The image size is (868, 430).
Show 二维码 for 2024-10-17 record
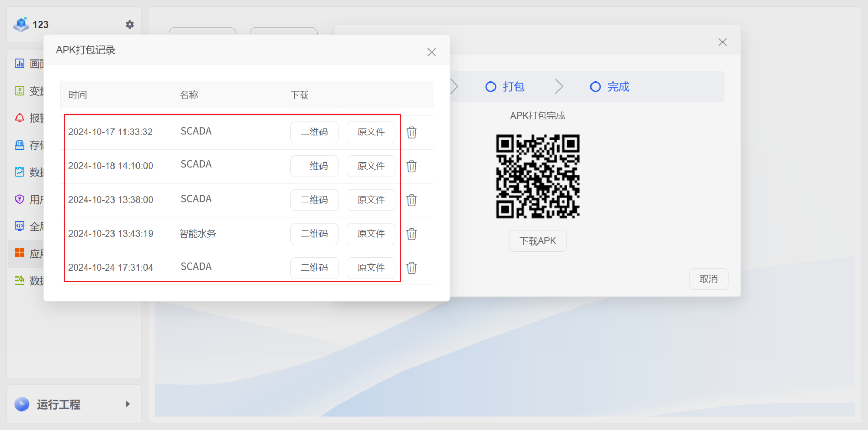point(314,132)
